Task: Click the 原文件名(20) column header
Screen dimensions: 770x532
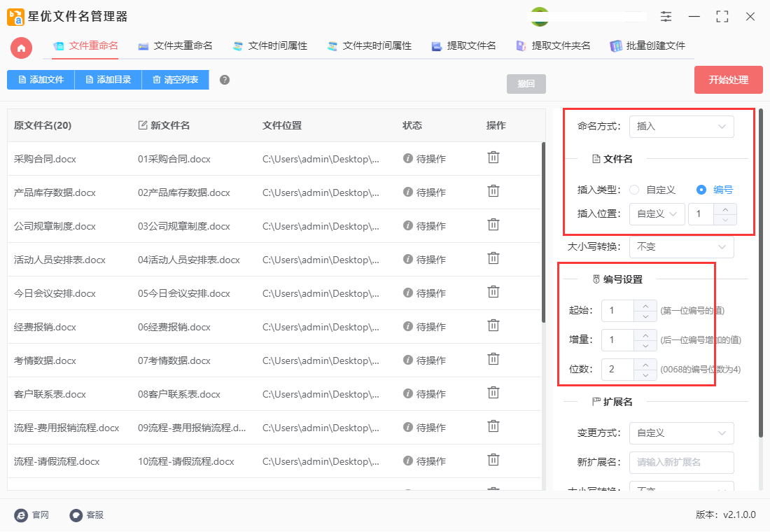Action: (43, 125)
